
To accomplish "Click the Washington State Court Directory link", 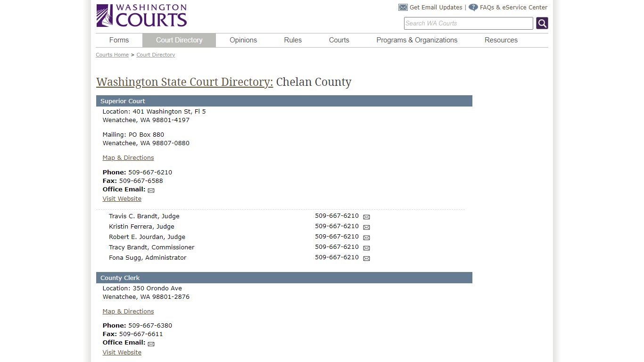I will pos(184,82).
